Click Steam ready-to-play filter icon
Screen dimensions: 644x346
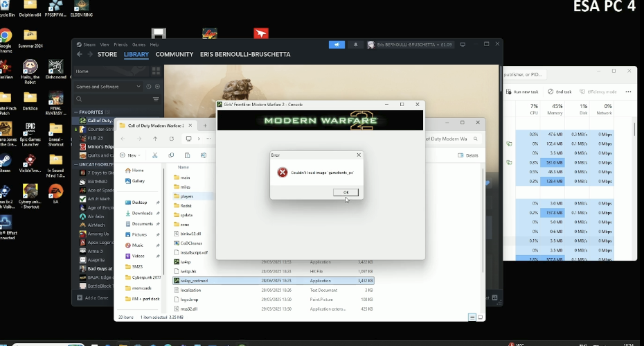point(157,87)
